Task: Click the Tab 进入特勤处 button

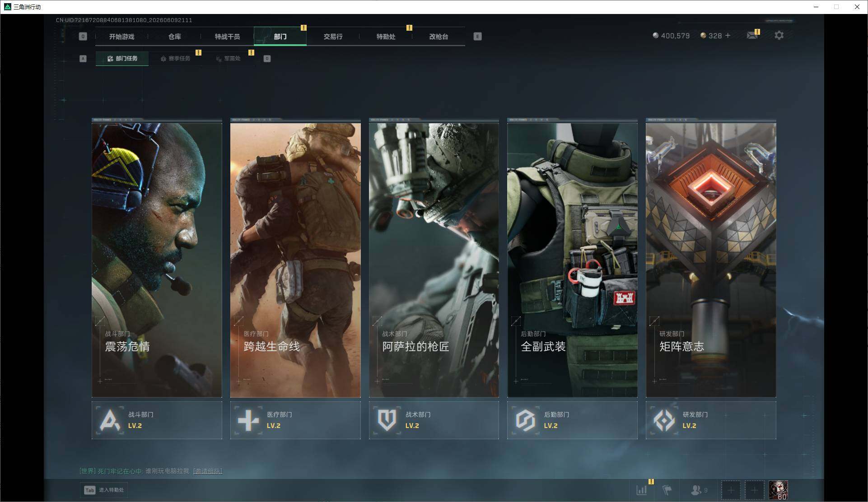Action: 104,490
